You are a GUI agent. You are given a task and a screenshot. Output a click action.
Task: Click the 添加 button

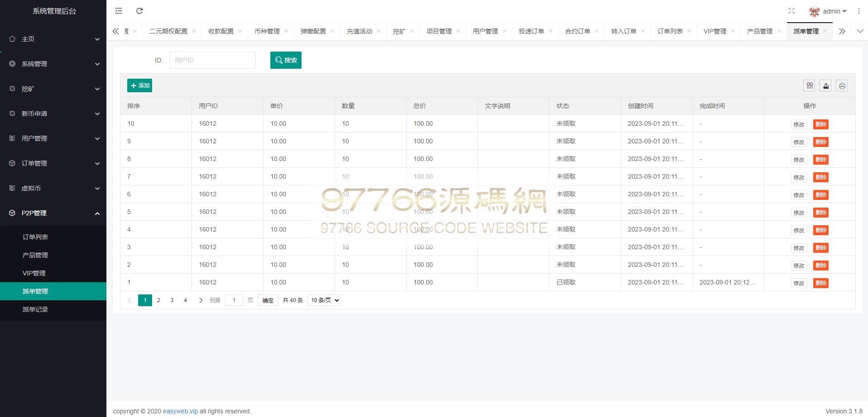[139, 85]
